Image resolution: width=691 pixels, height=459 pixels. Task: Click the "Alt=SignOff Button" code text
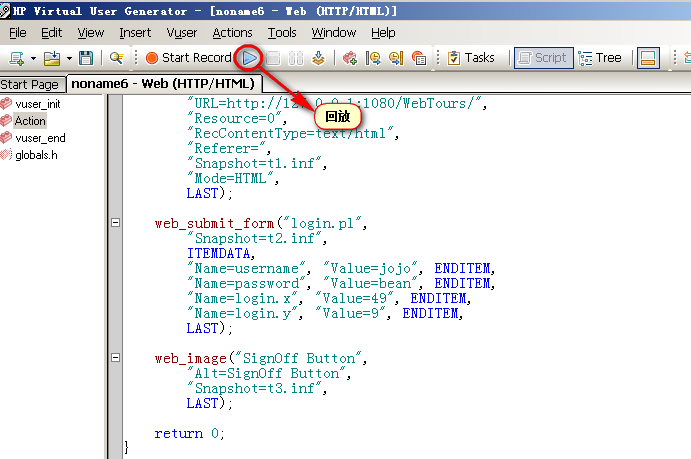click(266, 373)
